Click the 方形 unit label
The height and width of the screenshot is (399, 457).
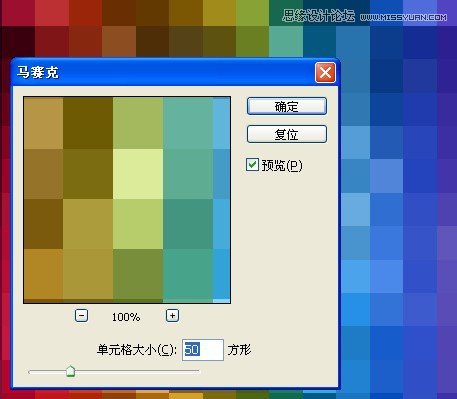239,350
